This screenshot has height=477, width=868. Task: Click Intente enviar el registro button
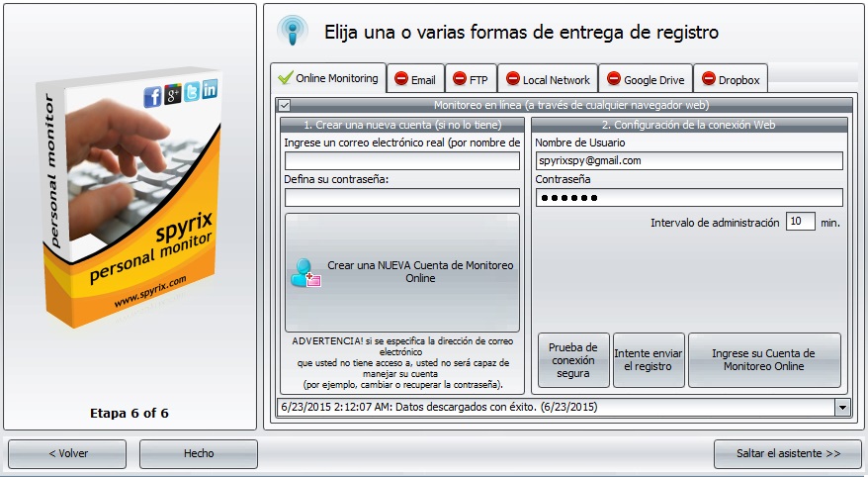pyautogui.click(x=649, y=360)
